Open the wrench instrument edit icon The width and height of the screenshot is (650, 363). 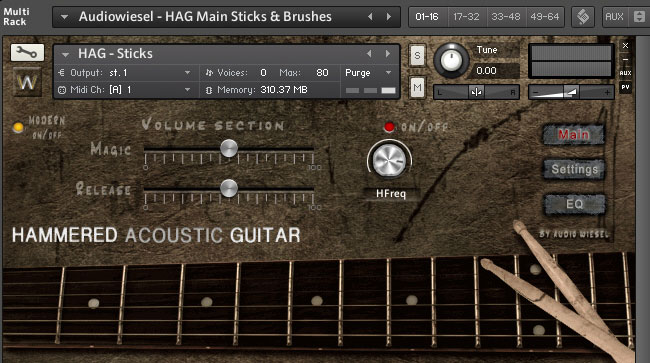click(27, 53)
